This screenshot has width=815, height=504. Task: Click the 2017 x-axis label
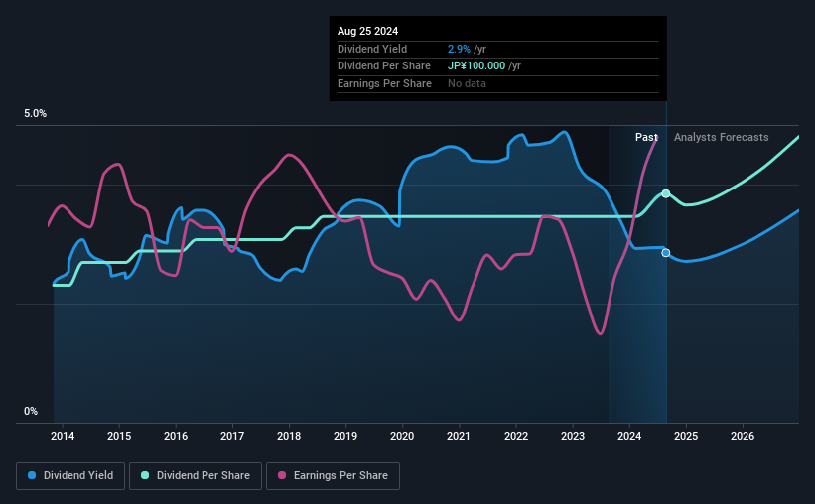232,436
